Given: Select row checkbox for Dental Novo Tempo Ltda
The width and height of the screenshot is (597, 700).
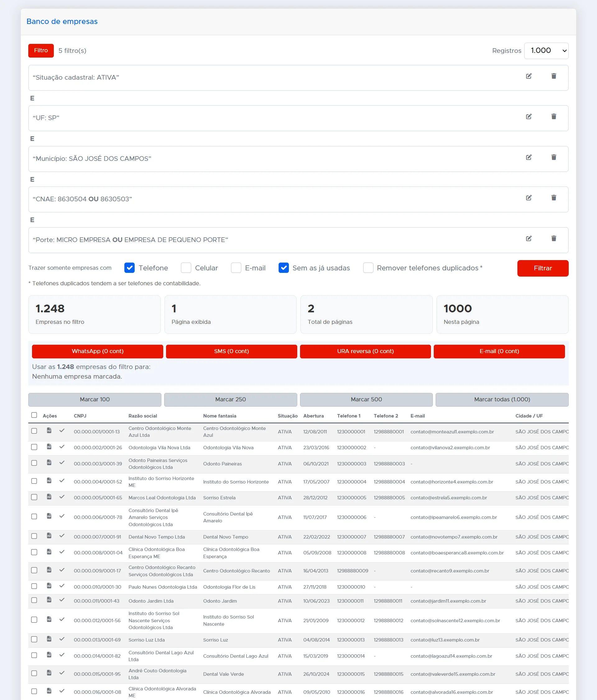Looking at the screenshot, I should 34,536.
